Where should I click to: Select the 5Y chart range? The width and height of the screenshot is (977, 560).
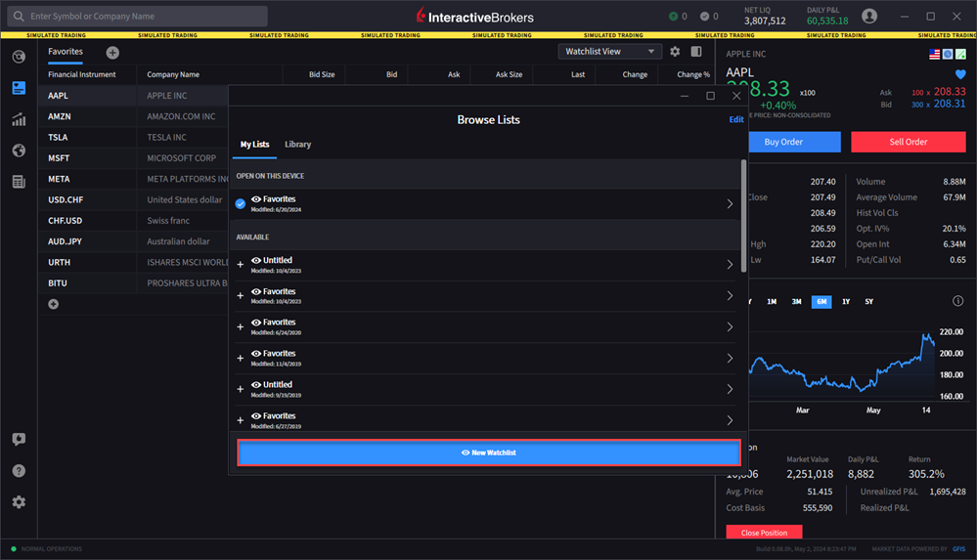[868, 301]
